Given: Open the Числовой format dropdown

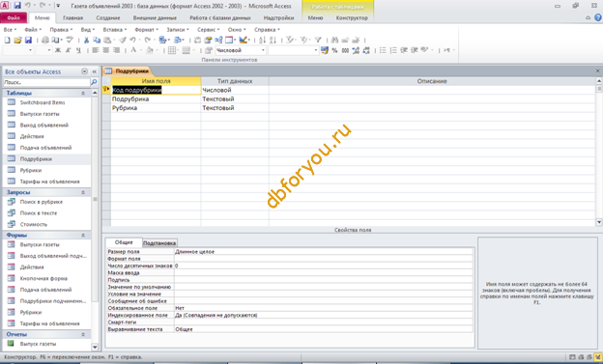Looking at the screenshot, I should point(263,50).
